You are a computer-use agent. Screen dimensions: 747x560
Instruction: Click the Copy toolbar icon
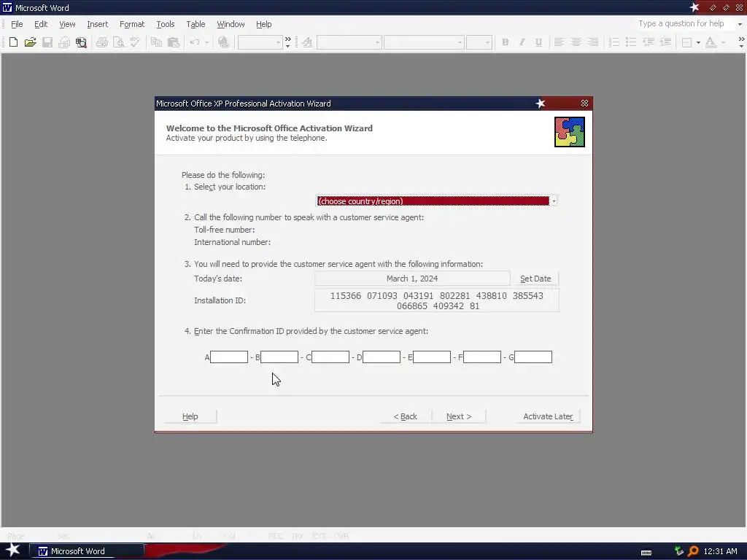156,42
